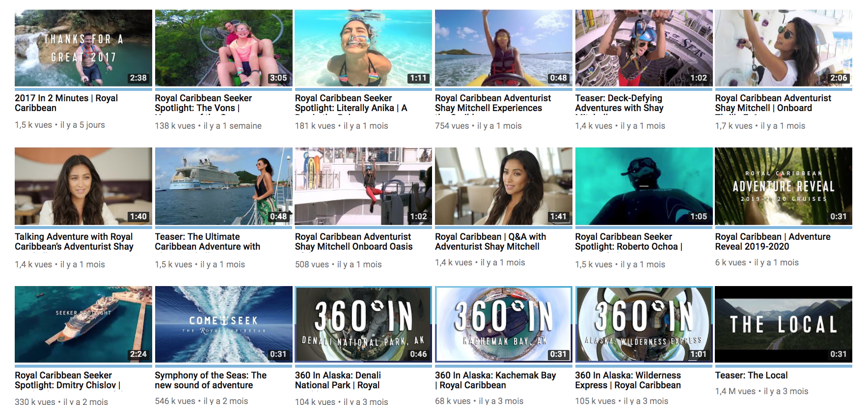Open the 2:06 rock climbing video thumbnail
The height and width of the screenshot is (405, 868).
[784, 48]
